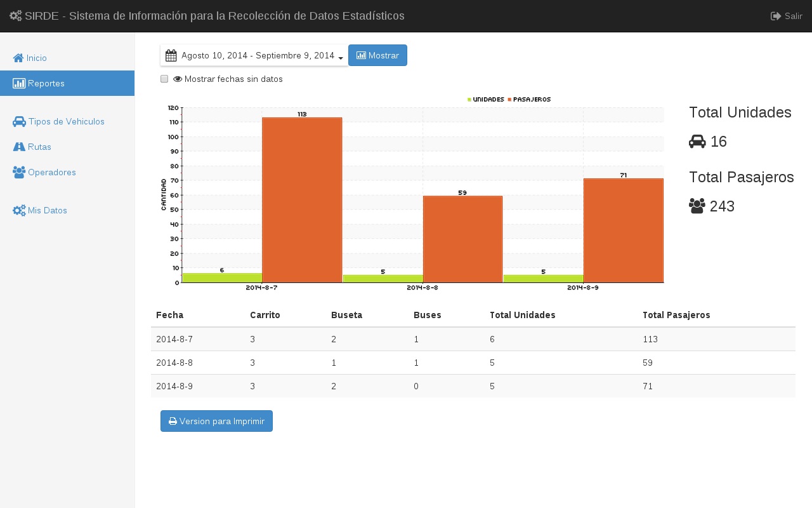Click the car icon for Tipos de Vehiculos
Screen dimensions: 812x508
19,121
